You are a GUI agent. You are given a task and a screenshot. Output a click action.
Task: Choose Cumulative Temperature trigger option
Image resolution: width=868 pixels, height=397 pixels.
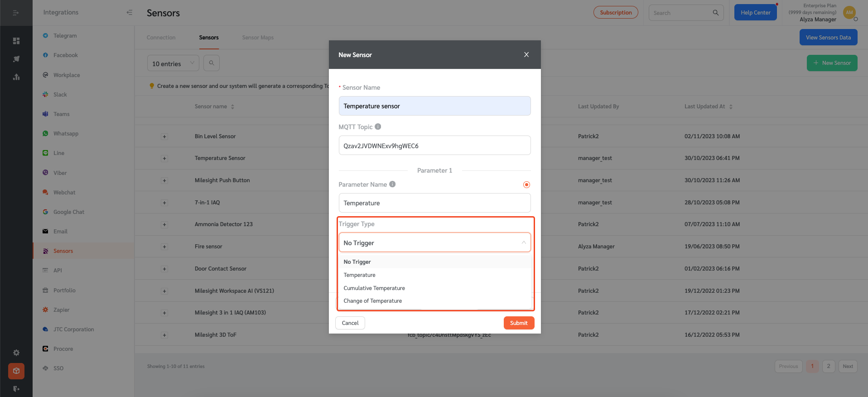pyautogui.click(x=434, y=288)
